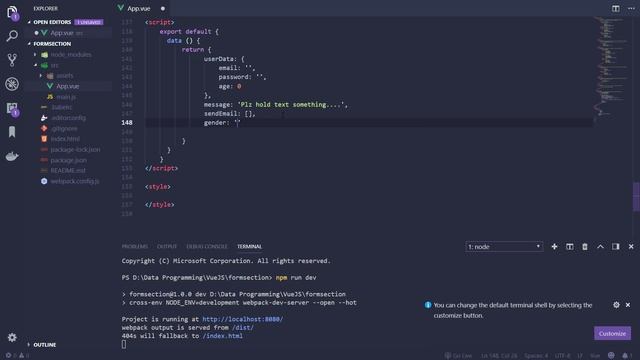The height and width of the screenshot is (360, 640).
Task: Select the TERMINAL panel tab
Action: pyautogui.click(x=249, y=247)
